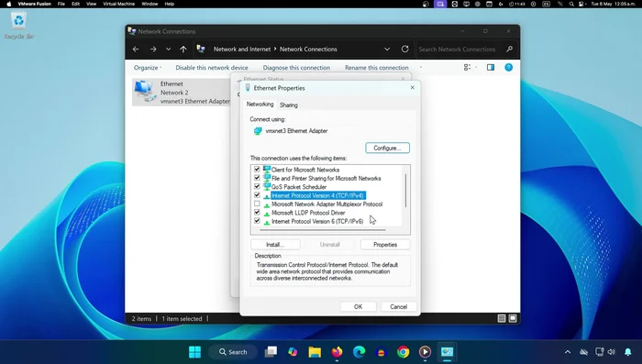Open the Recycle Bin desktop icon
This screenshot has width=642, height=364.
(x=19, y=26)
